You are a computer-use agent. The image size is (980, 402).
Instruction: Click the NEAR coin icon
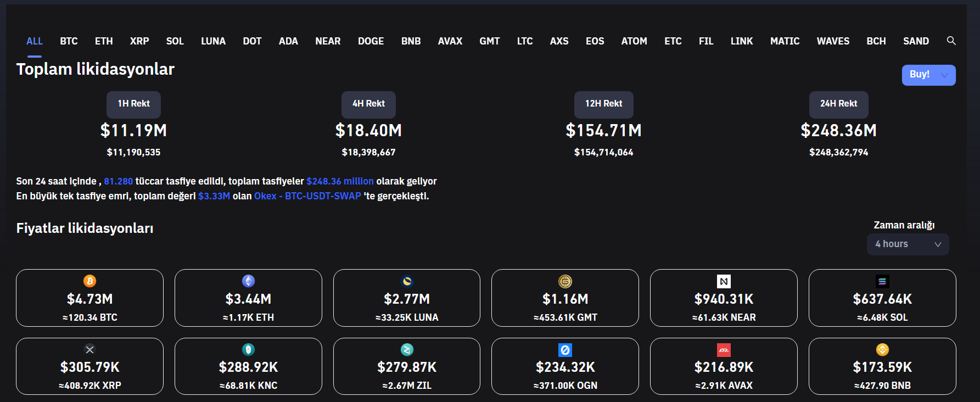tap(724, 281)
